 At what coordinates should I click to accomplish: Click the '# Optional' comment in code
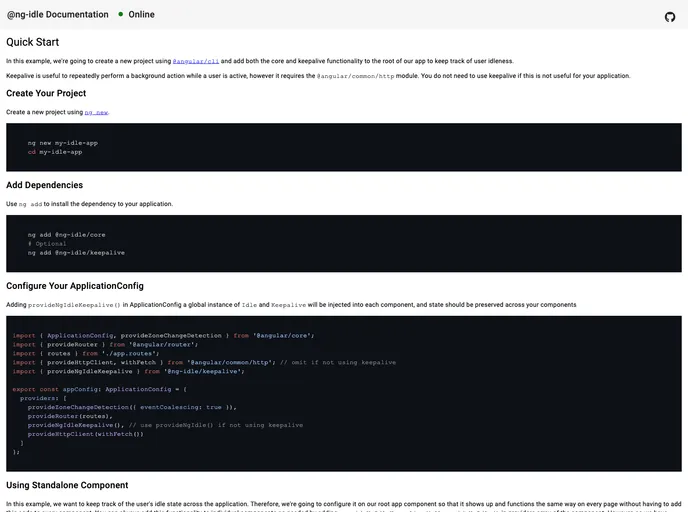click(x=47, y=243)
